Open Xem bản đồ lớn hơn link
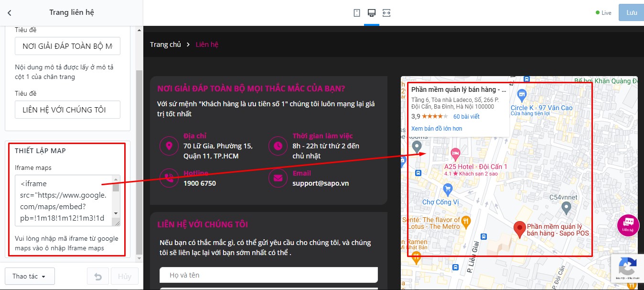The image size is (644, 290). click(x=437, y=129)
